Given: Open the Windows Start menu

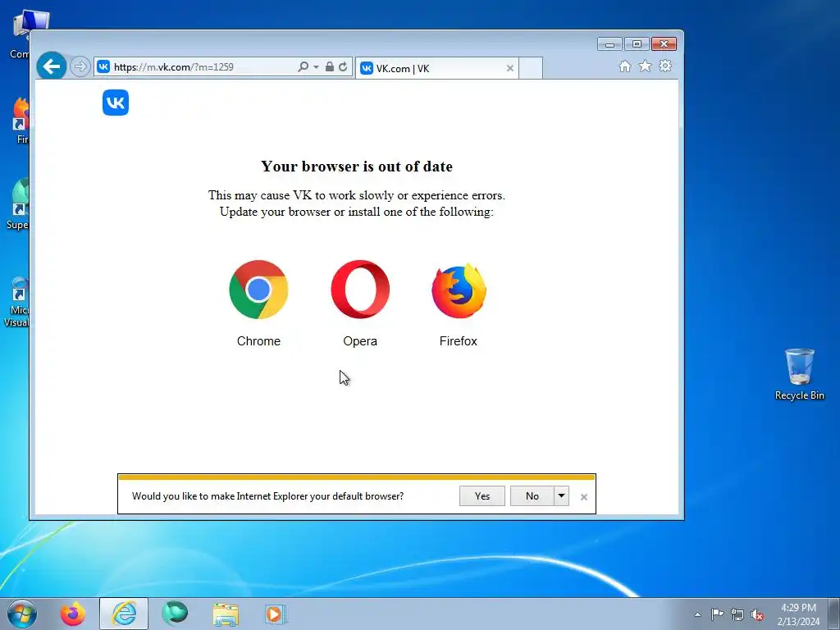Looking at the screenshot, I should [22, 614].
